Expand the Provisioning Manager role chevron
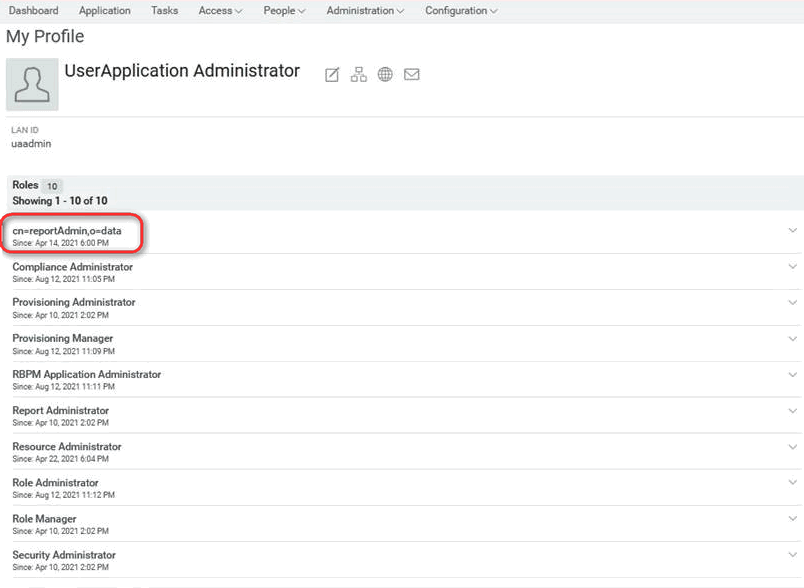 (793, 339)
